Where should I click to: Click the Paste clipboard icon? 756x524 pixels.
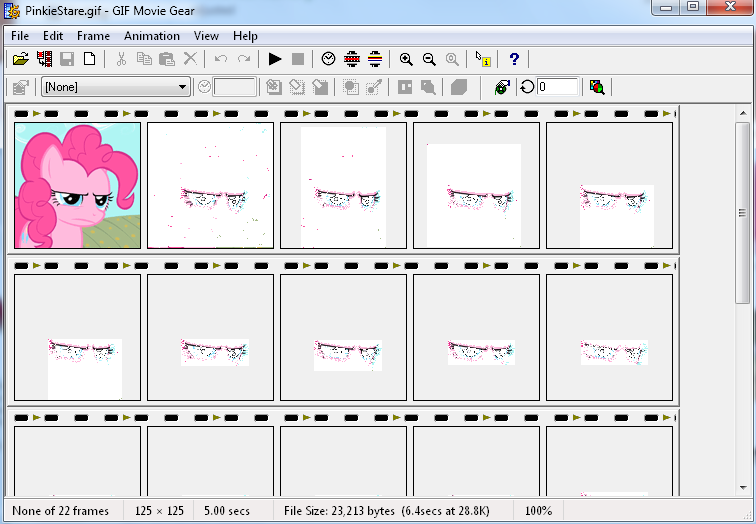(167, 59)
